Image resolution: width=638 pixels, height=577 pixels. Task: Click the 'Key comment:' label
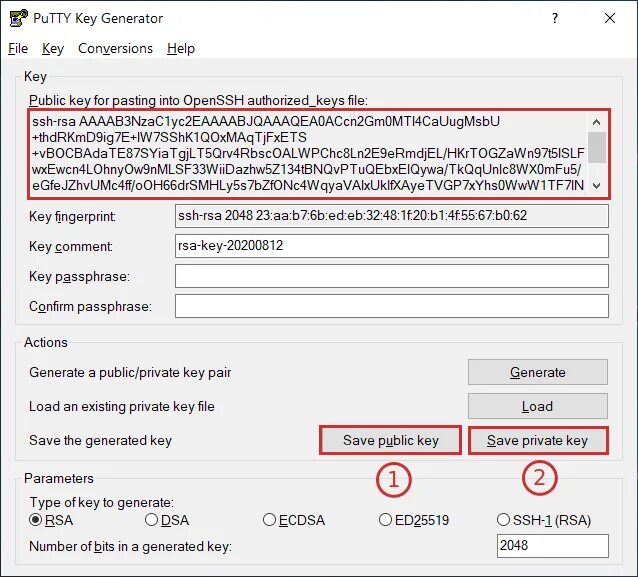pyautogui.click(x=71, y=247)
